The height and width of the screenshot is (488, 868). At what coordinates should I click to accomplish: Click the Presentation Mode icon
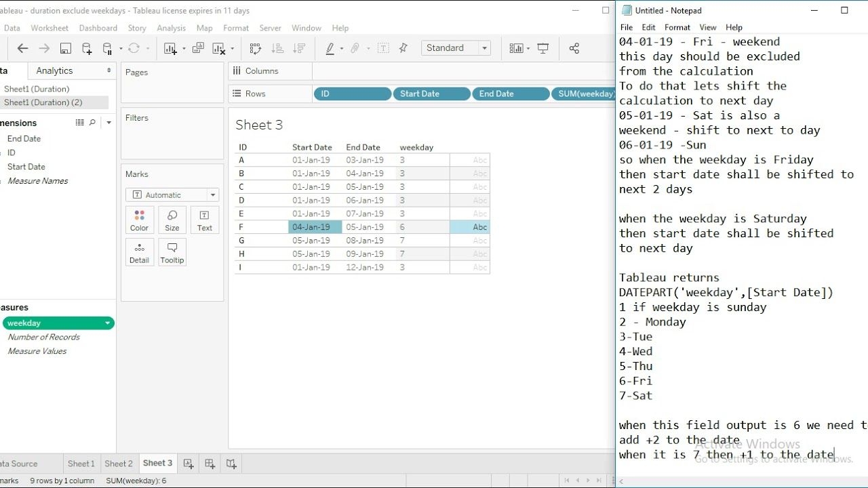tap(543, 48)
